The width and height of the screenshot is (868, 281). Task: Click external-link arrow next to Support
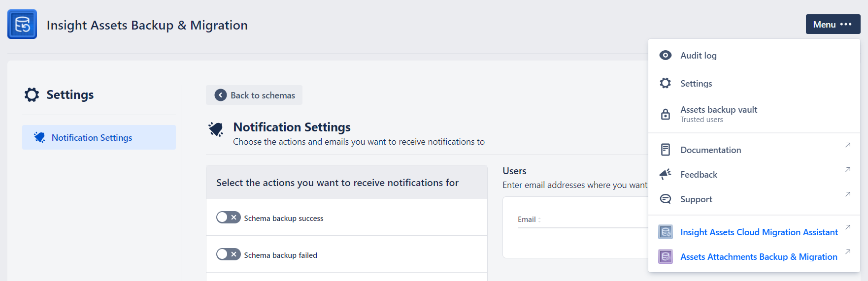pos(848,194)
